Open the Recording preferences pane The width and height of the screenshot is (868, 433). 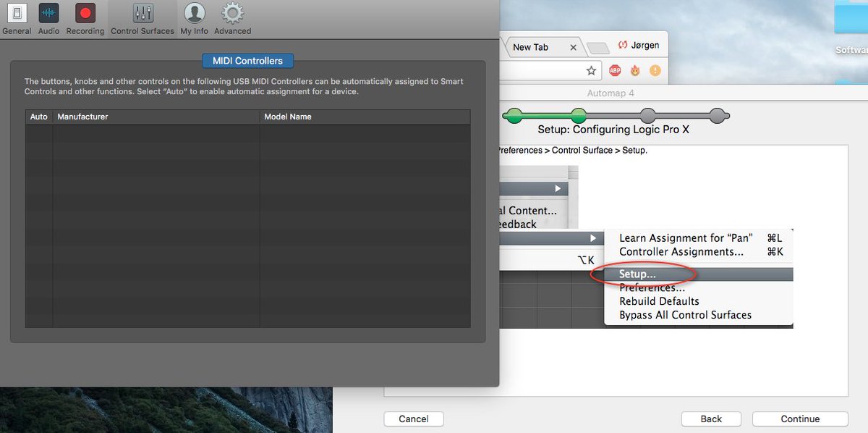(85, 19)
